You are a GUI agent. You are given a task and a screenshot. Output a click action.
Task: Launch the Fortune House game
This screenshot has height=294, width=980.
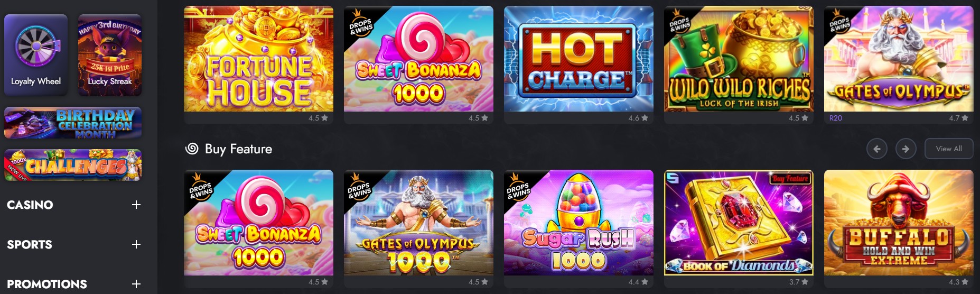(x=258, y=59)
